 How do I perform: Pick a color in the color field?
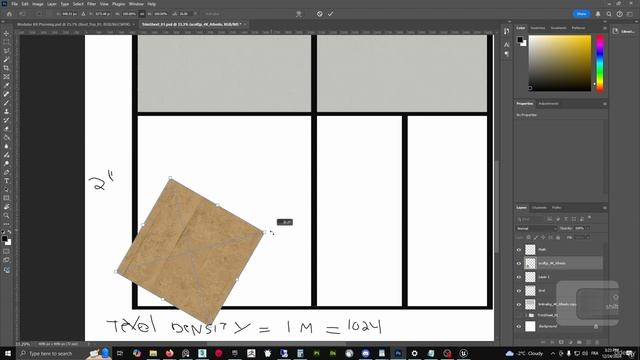[560, 63]
